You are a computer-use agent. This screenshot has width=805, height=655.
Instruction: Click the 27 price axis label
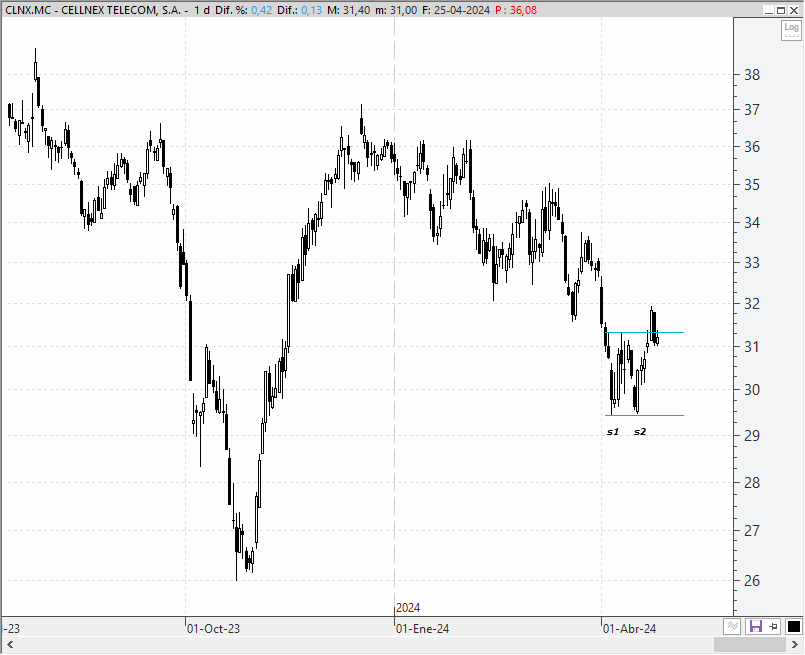752,530
